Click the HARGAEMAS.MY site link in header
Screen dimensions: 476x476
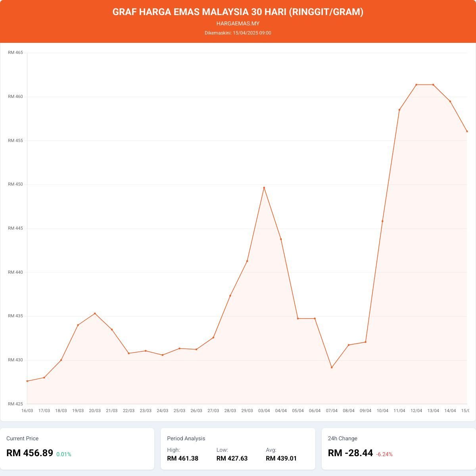click(x=238, y=23)
